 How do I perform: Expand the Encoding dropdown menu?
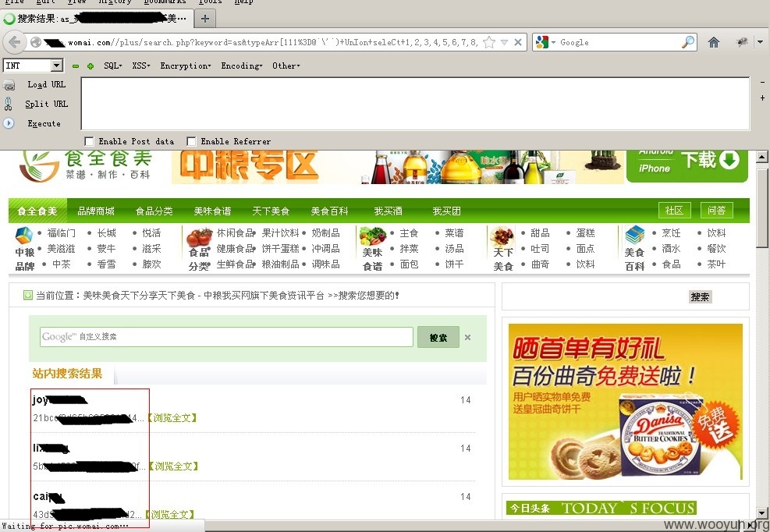[x=242, y=66]
